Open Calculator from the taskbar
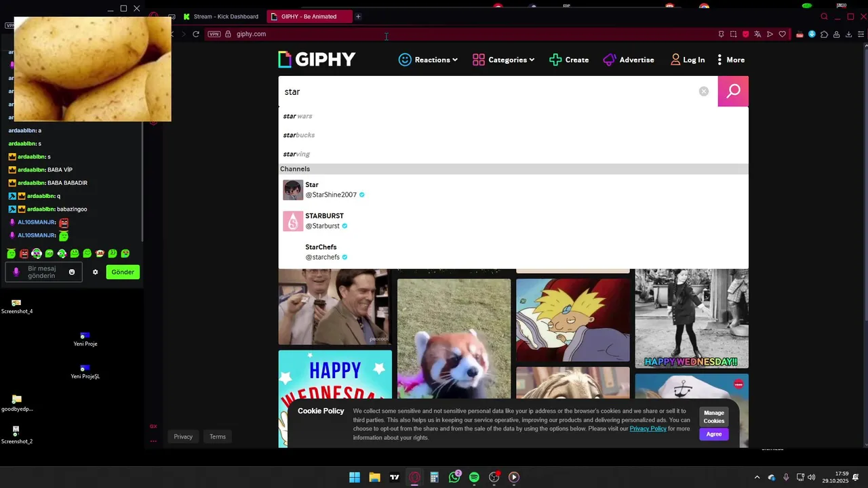Image resolution: width=868 pixels, height=488 pixels. pos(434,477)
